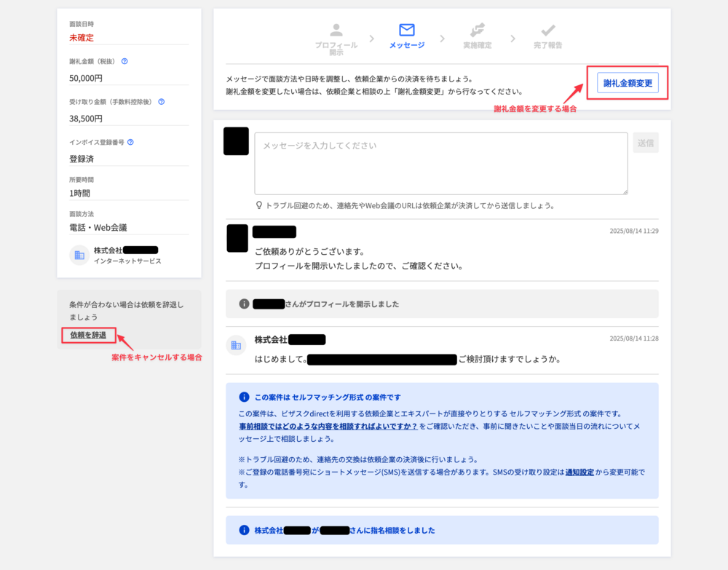The height and width of the screenshot is (570, 728).
Task: Click timestamp 2025/08/14 11:29
Action: pos(634,231)
